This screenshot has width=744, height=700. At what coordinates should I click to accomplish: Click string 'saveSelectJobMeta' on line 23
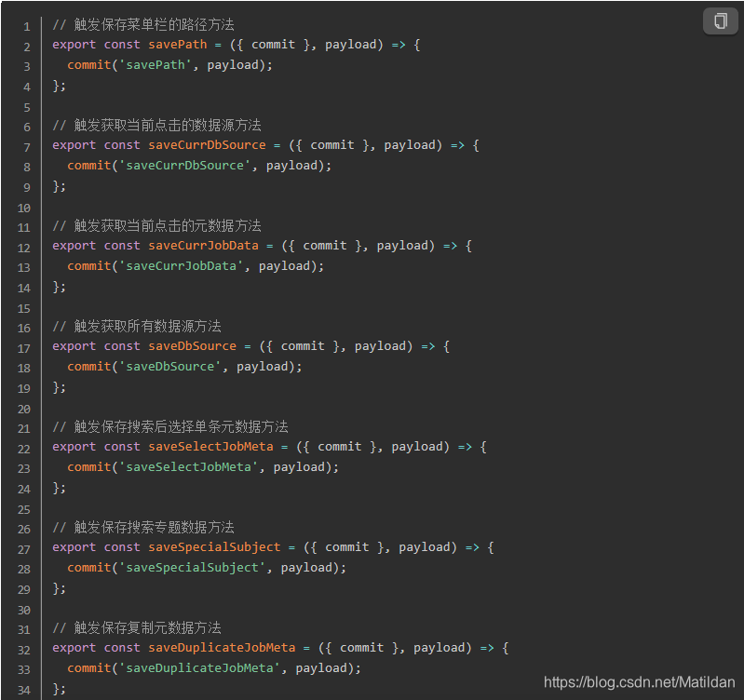coord(188,467)
